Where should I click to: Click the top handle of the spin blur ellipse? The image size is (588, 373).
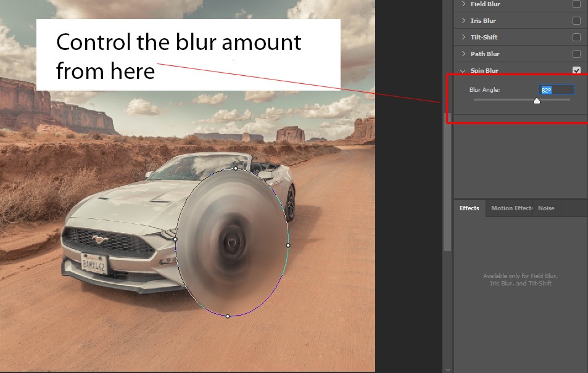click(x=236, y=168)
